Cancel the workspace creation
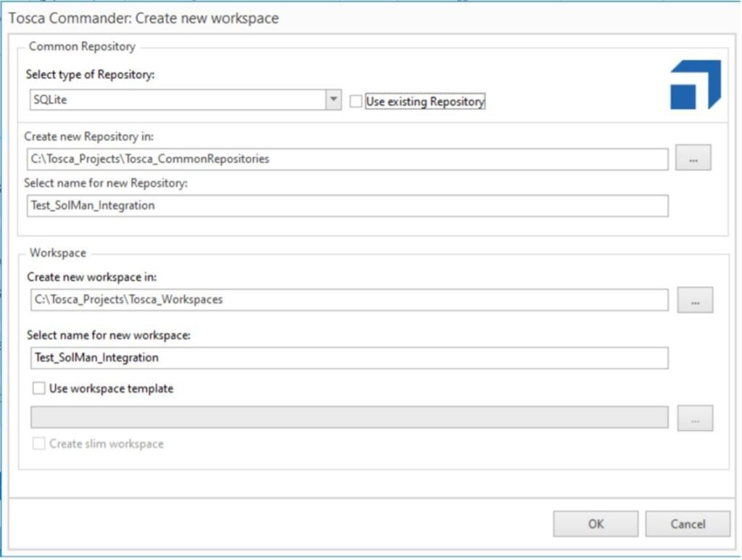The image size is (742, 560). point(688,524)
